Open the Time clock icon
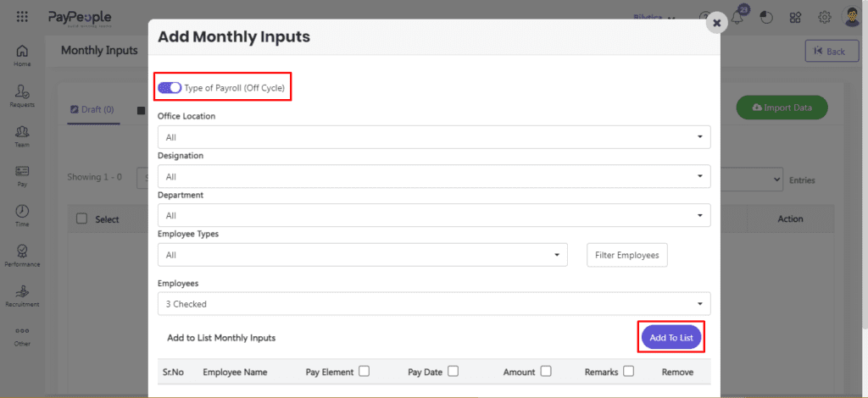 point(22,213)
